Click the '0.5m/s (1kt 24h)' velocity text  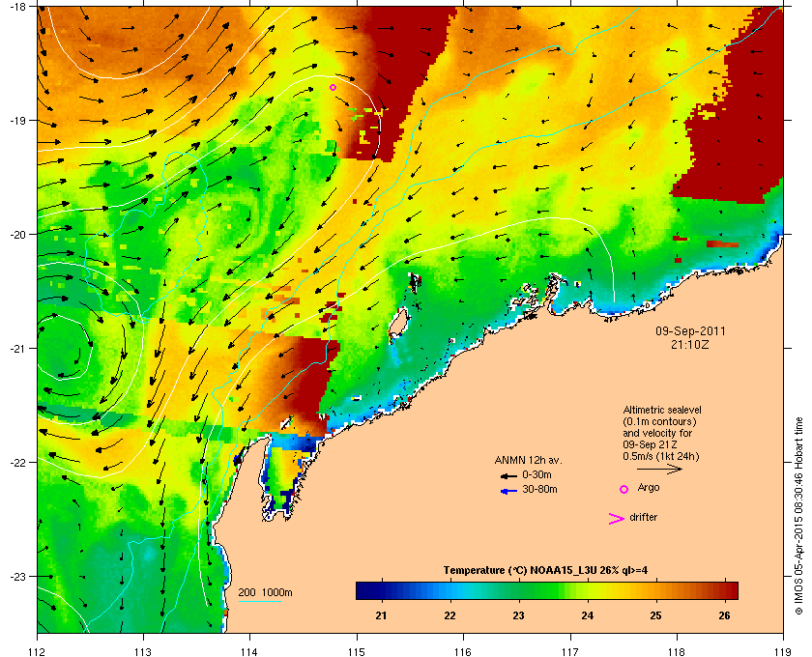click(x=661, y=456)
